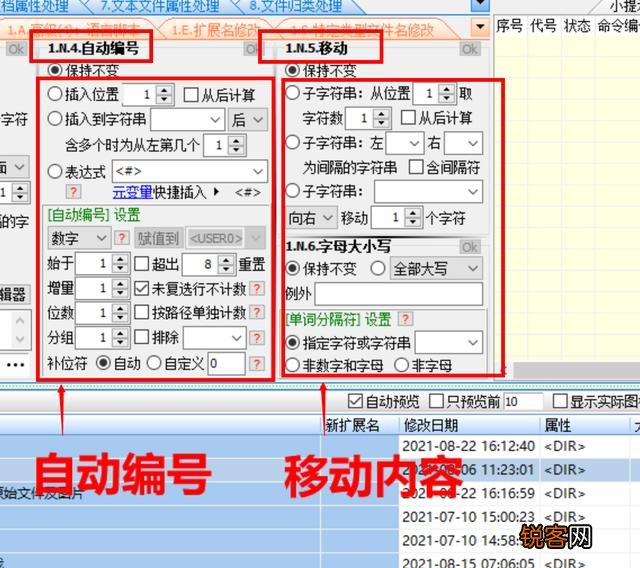This screenshot has height=568, width=640.
Task: Click 例外 input field
Action: coord(398,294)
